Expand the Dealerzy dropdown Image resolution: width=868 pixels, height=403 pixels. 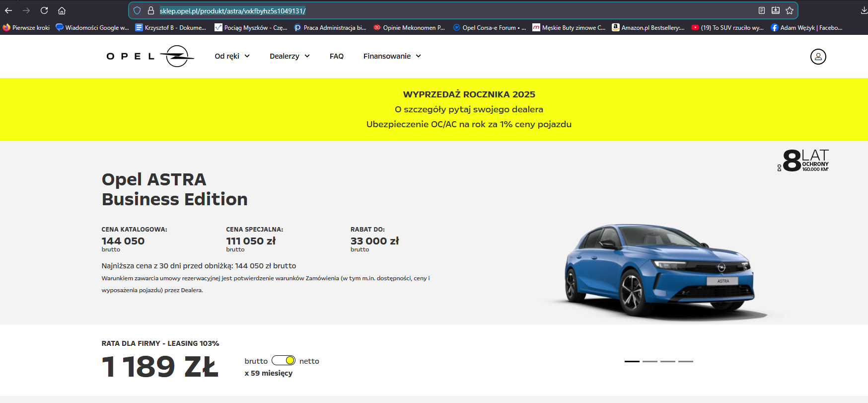coord(289,56)
